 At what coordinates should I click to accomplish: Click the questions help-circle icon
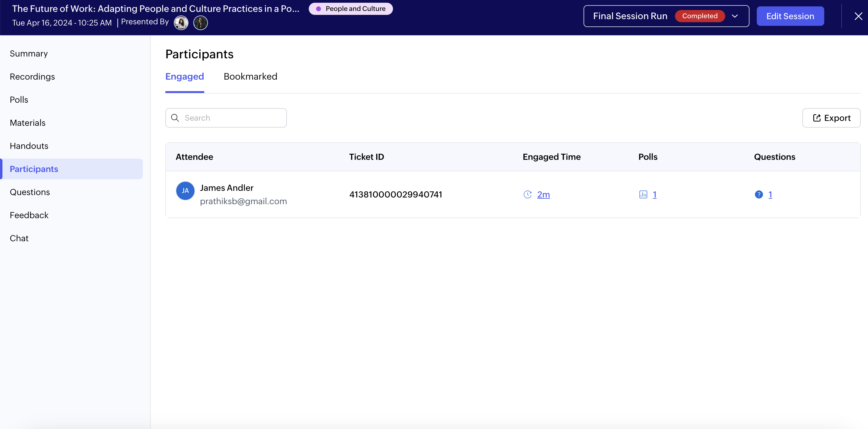(759, 194)
